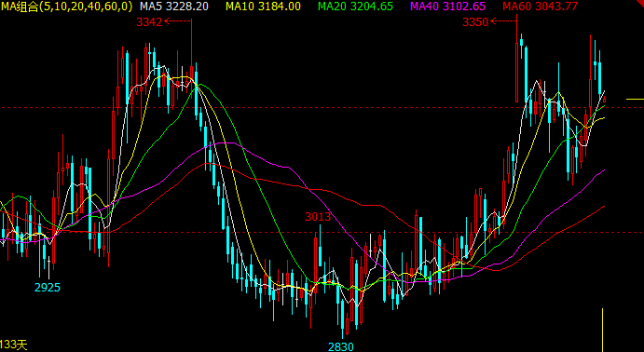Click the 133天 period label
The width and height of the screenshot is (644, 352).
[x=14, y=345]
